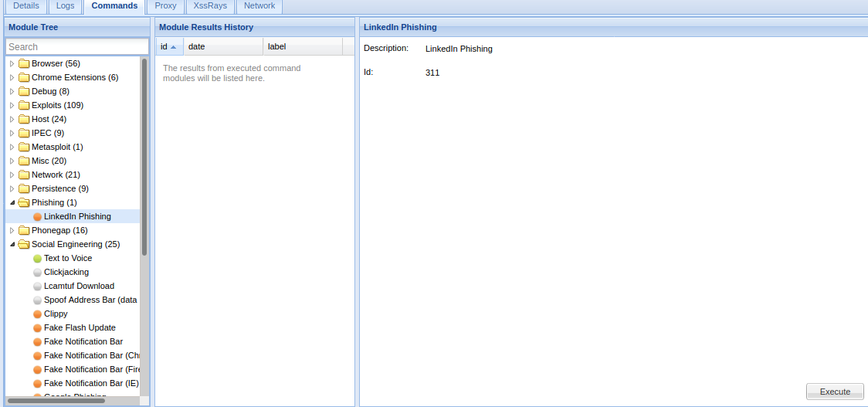Screen dimensions: 868x407
Task: Click grey status dot of Clickjacking
Action: tap(37, 273)
